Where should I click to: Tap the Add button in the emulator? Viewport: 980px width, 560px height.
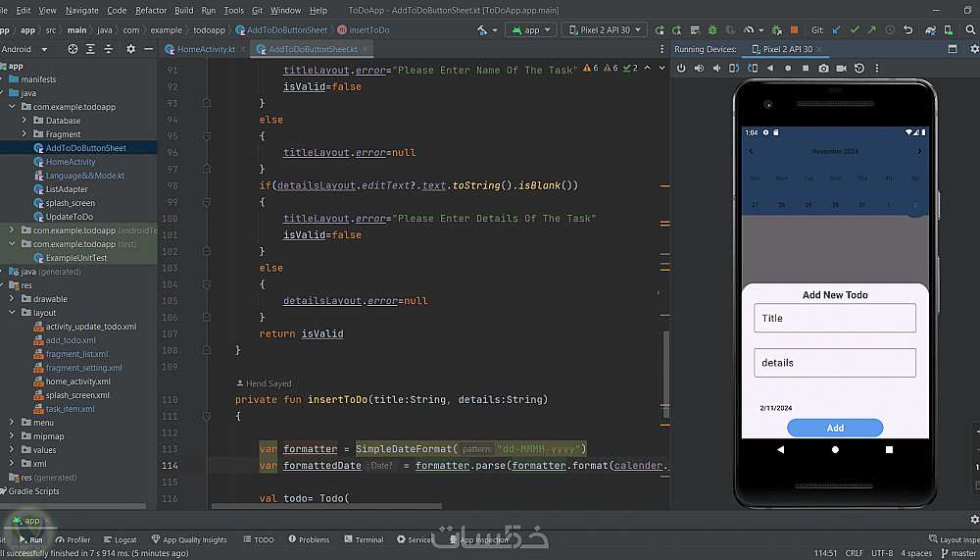click(835, 428)
